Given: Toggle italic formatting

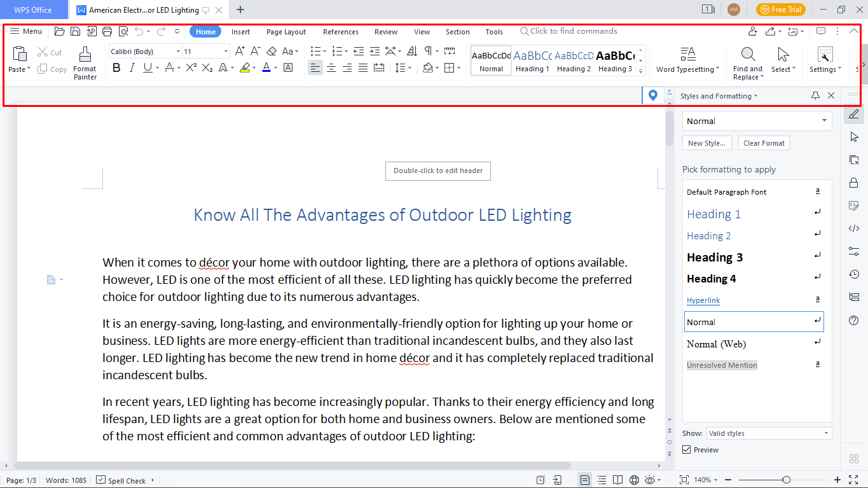Looking at the screenshot, I should coord(132,67).
